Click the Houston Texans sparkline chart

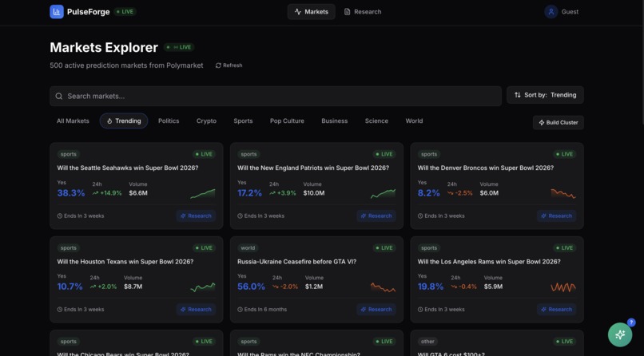(x=202, y=287)
